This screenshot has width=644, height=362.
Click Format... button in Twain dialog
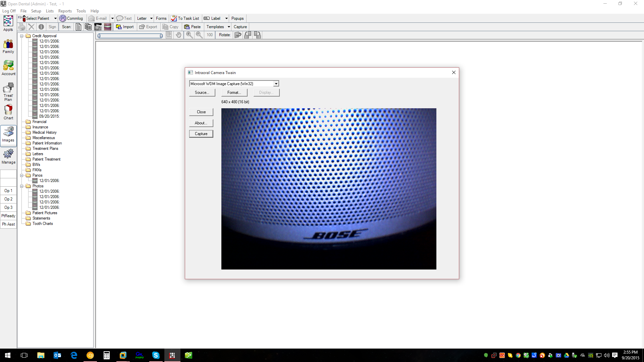pyautogui.click(x=234, y=93)
